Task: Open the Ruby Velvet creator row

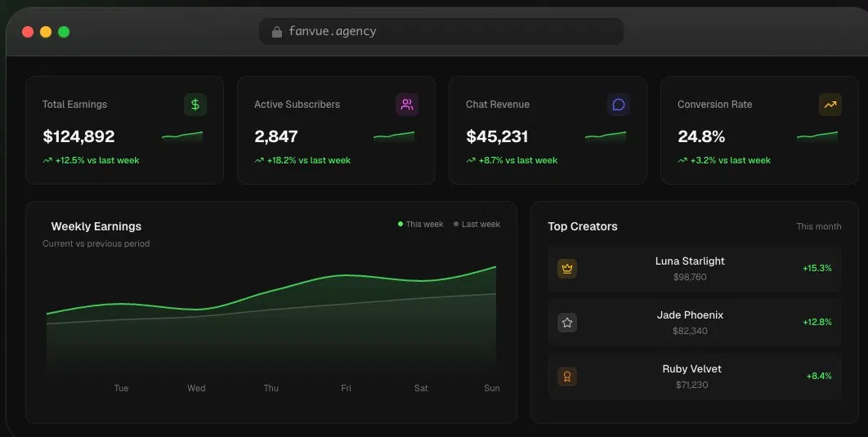Action: (x=695, y=377)
